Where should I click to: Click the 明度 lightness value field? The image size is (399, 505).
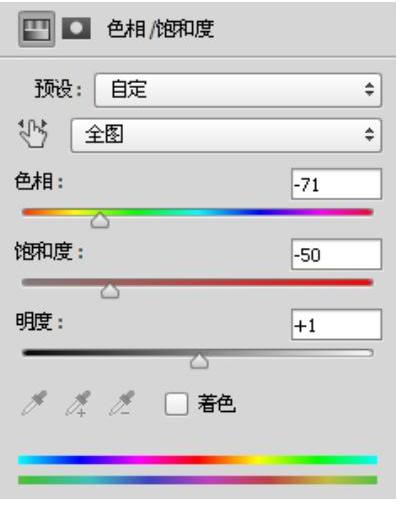click(x=336, y=325)
